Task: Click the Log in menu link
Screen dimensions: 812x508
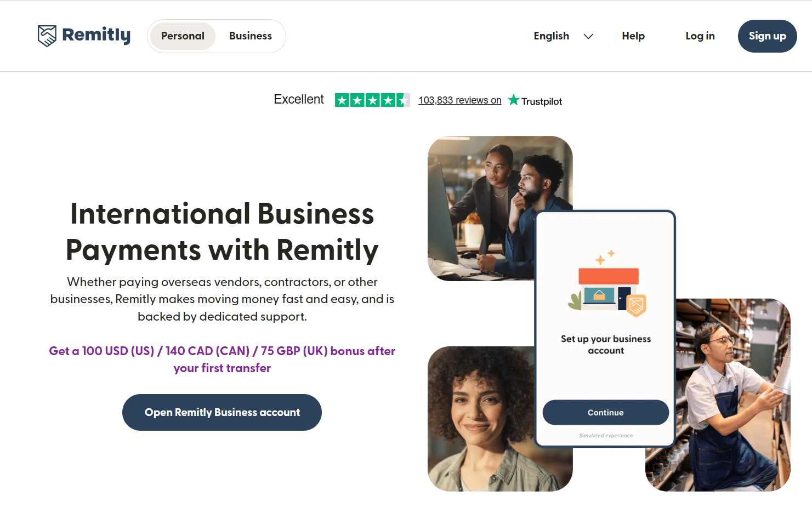Action: (700, 36)
